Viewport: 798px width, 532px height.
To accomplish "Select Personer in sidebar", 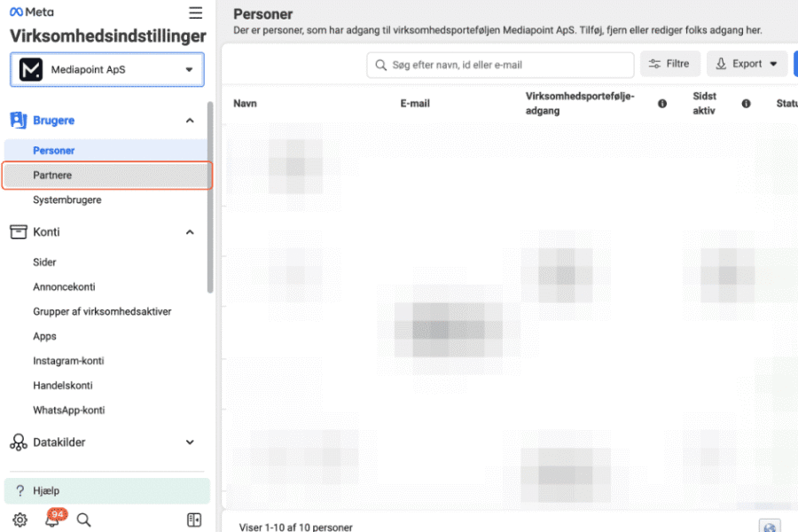I will [106, 151].
